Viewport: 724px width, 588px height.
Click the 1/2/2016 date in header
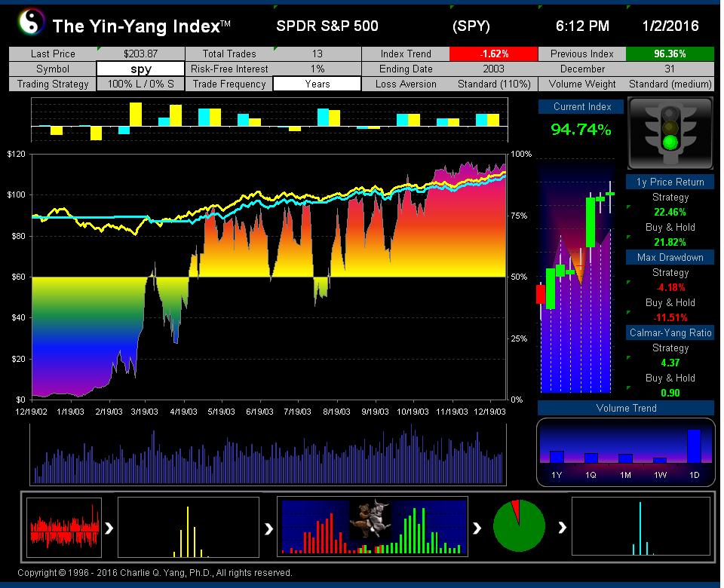[670, 26]
